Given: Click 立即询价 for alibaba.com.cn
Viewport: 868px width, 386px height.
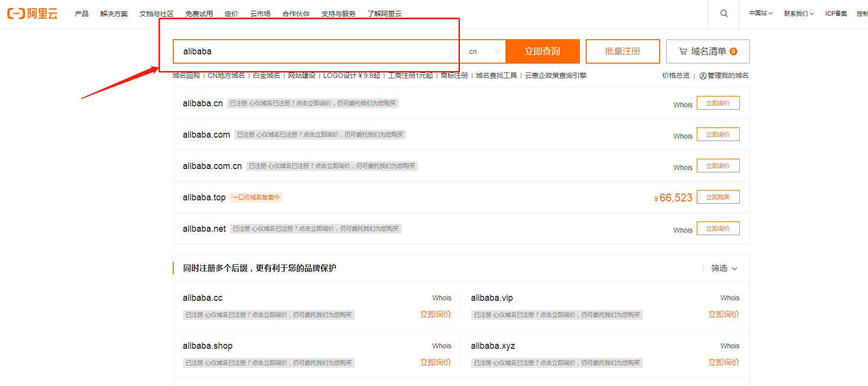Looking at the screenshot, I should 718,166.
